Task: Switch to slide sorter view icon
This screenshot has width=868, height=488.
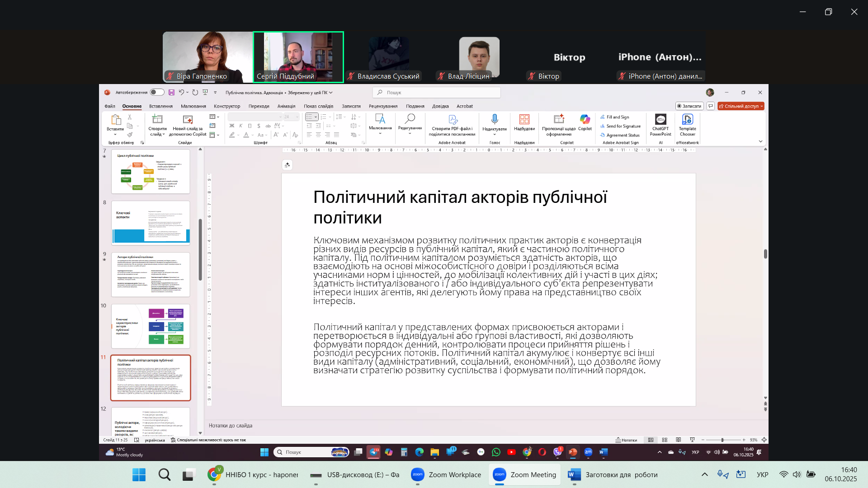Action: coord(665,440)
